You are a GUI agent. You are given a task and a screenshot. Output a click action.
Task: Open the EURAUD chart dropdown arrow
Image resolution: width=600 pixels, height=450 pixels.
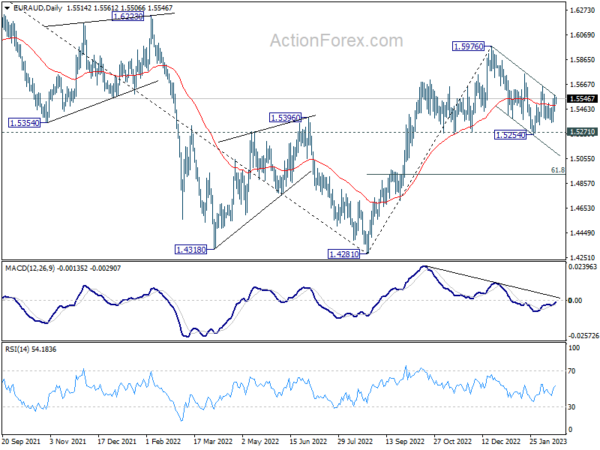point(7,8)
